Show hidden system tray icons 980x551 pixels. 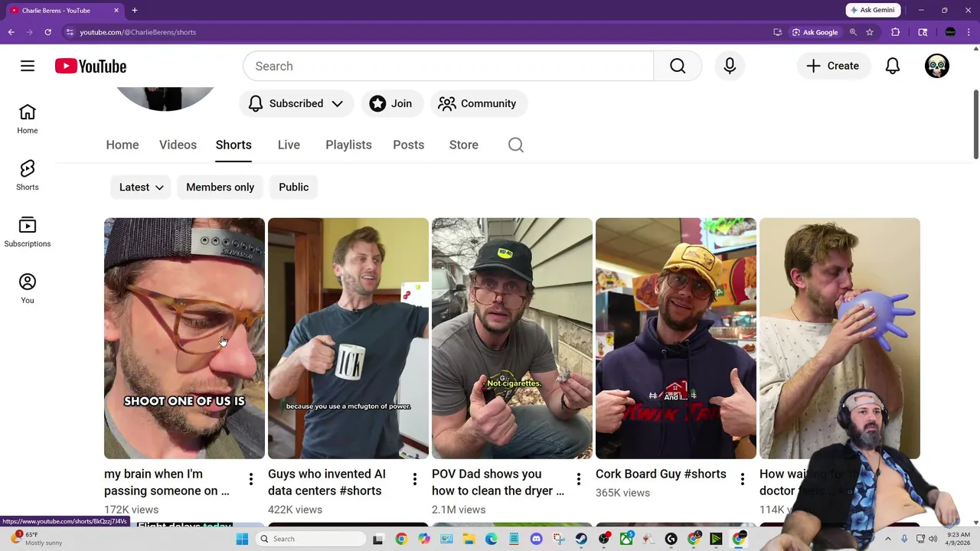coord(888,539)
